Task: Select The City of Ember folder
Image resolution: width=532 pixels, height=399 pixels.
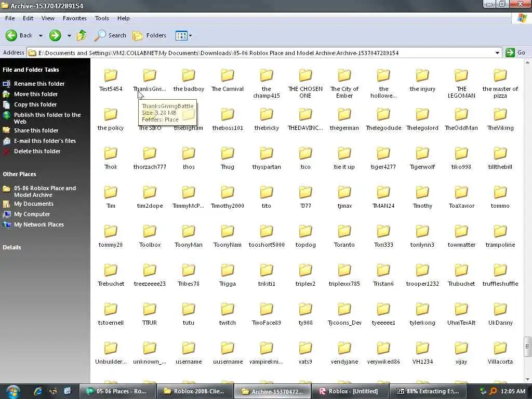Action: (344, 75)
